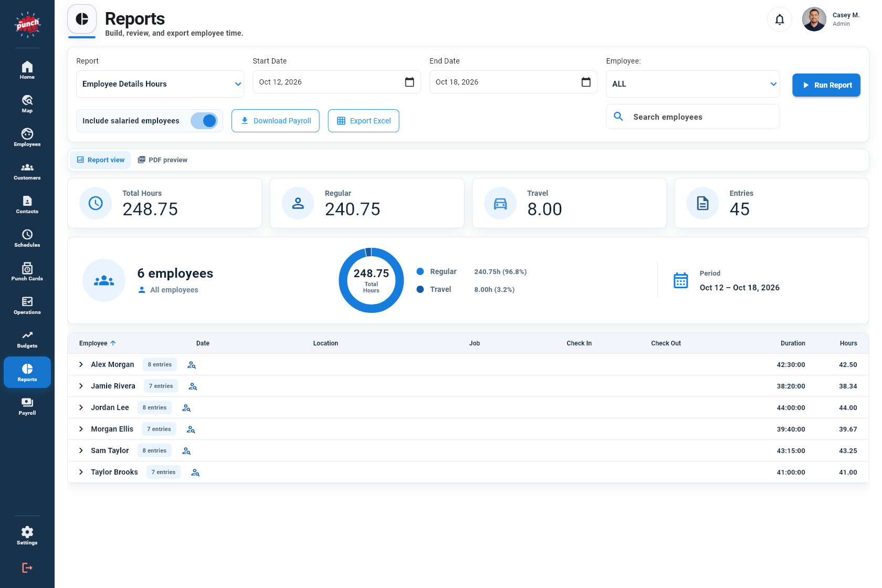Click the Start Date input field

(x=337, y=82)
